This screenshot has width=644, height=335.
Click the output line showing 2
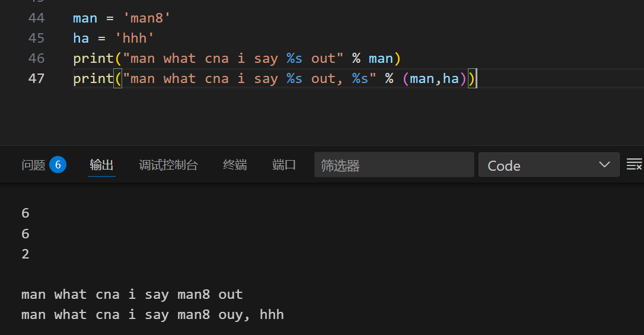(25, 254)
